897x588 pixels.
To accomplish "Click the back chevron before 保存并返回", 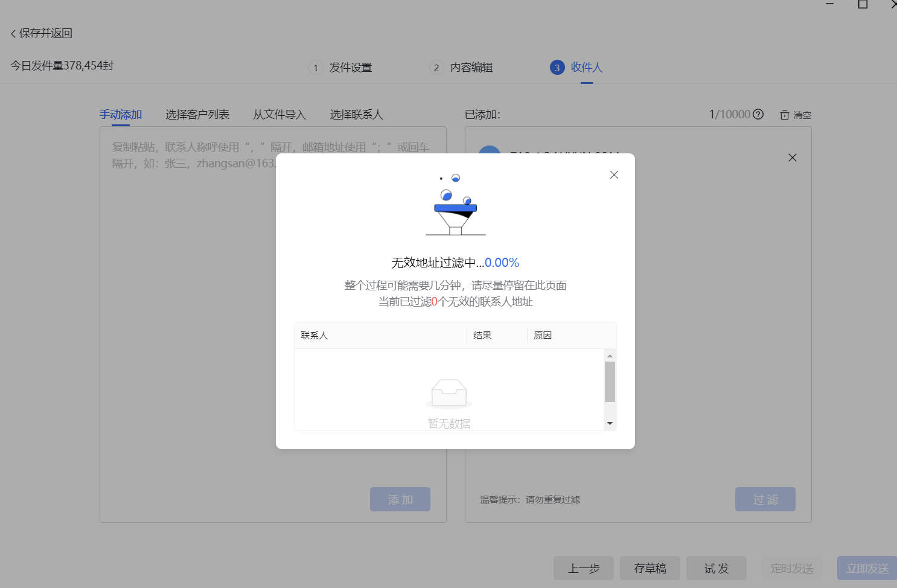I will [x=13, y=33].
